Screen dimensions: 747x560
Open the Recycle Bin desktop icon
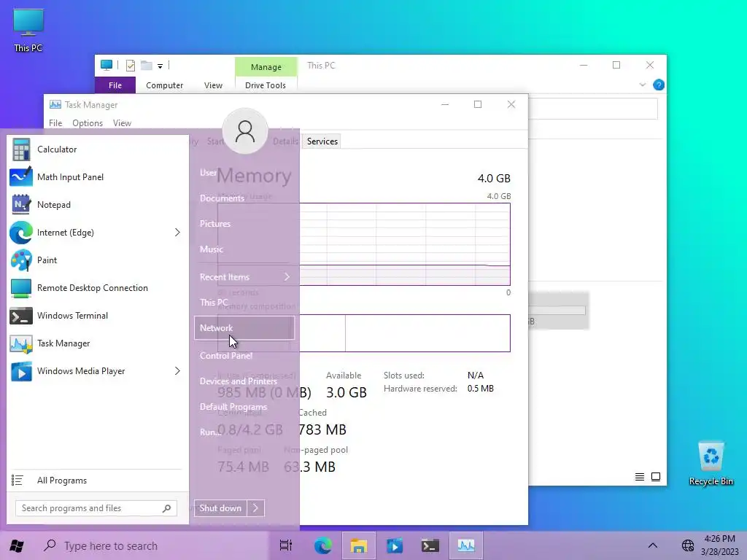[x=711, y=464]
